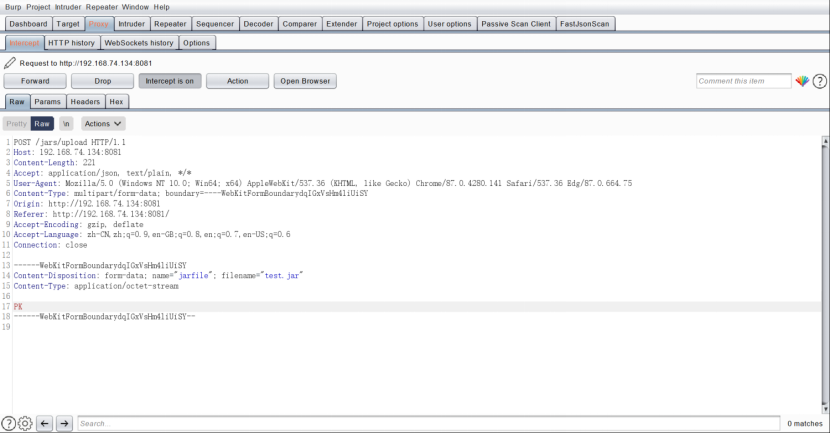This screenshot has width=830, height=433.
Task: Open the User options tab
Action: coord(449,24)
